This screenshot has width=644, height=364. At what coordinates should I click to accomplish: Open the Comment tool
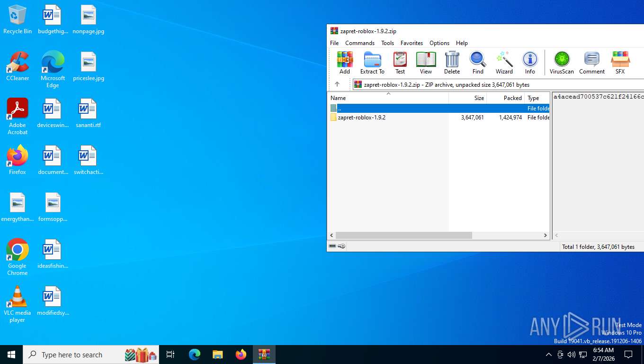[x=592, y=63]
